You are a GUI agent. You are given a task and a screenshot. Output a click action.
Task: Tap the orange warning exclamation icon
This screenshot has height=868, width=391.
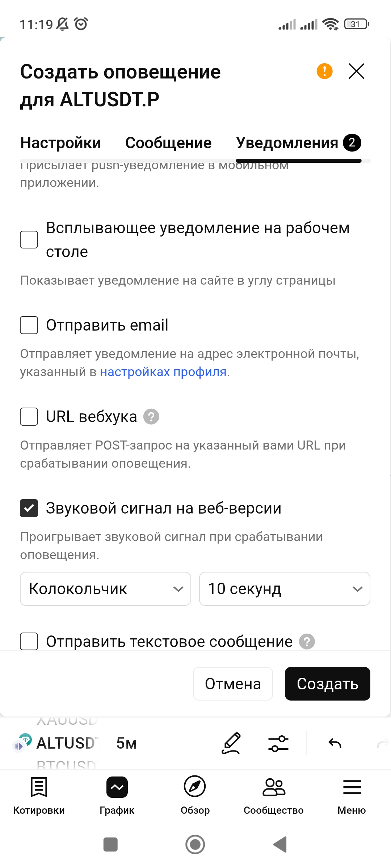tap(324, 71)
